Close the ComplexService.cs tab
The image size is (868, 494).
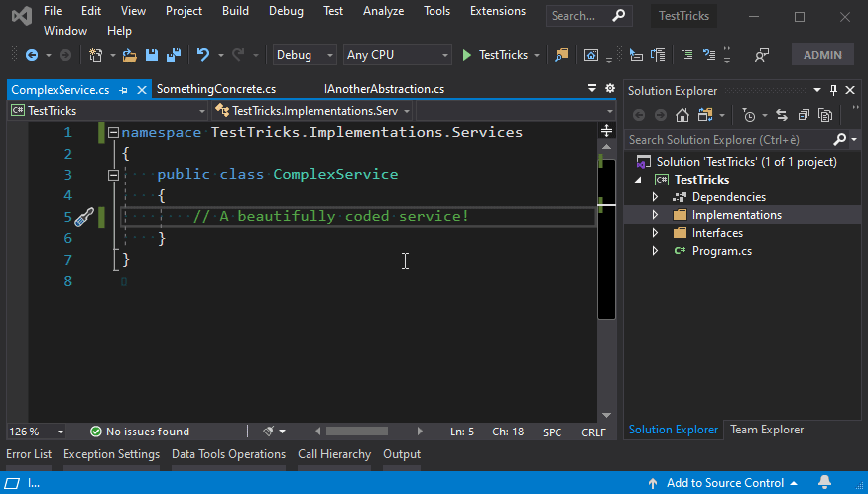[x=142, y=90]
